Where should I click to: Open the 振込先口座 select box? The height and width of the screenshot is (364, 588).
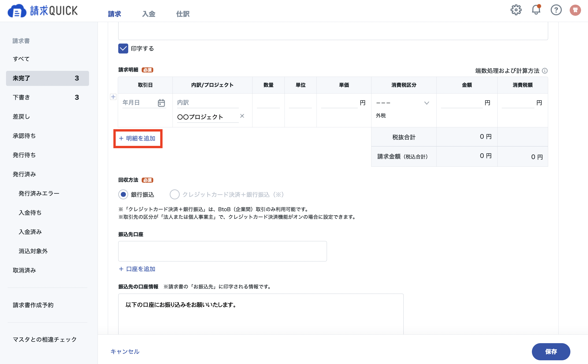222,251
